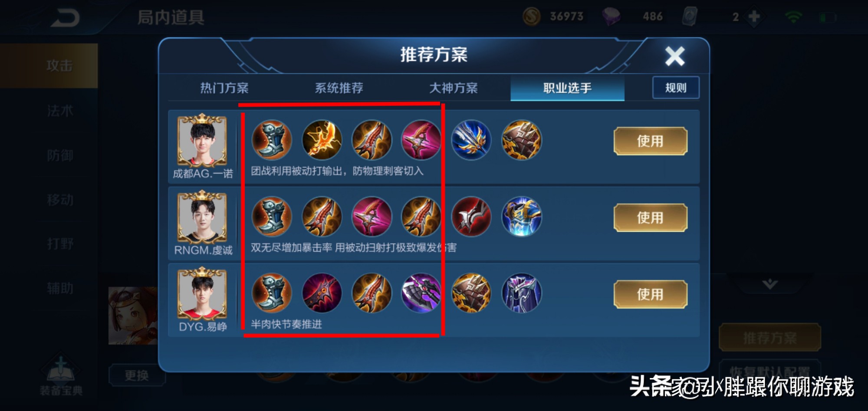Select purple cloak icon in DYG.易峥 row

(x=521, y=293)
